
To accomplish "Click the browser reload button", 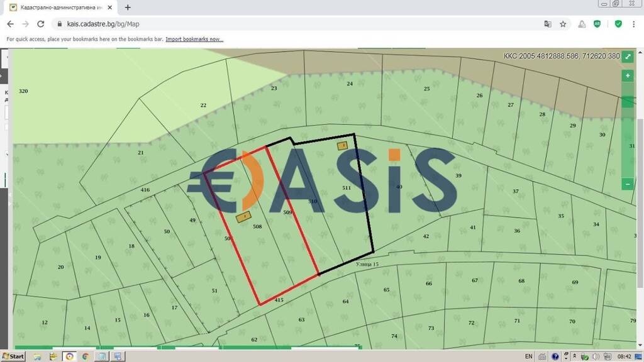I will (41, 24).
